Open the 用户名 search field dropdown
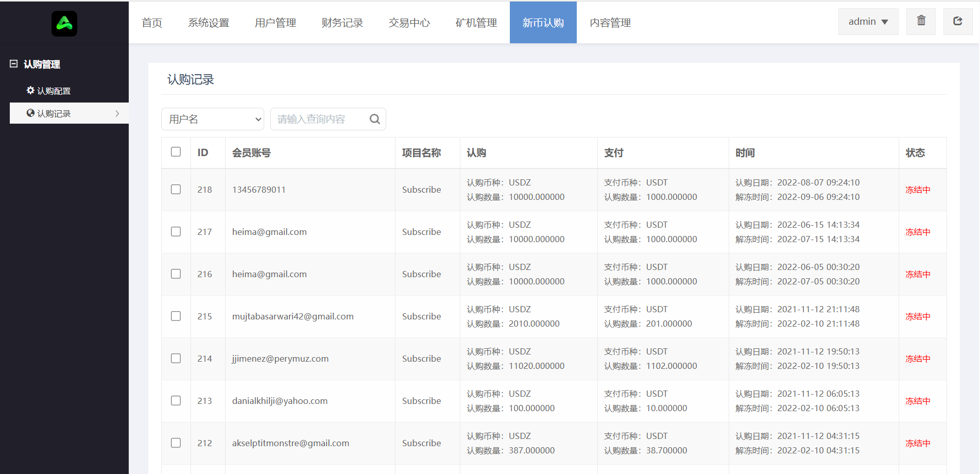The height and width of the screenshot is (474, 980). pyautogui.click(x=212, y=119)
